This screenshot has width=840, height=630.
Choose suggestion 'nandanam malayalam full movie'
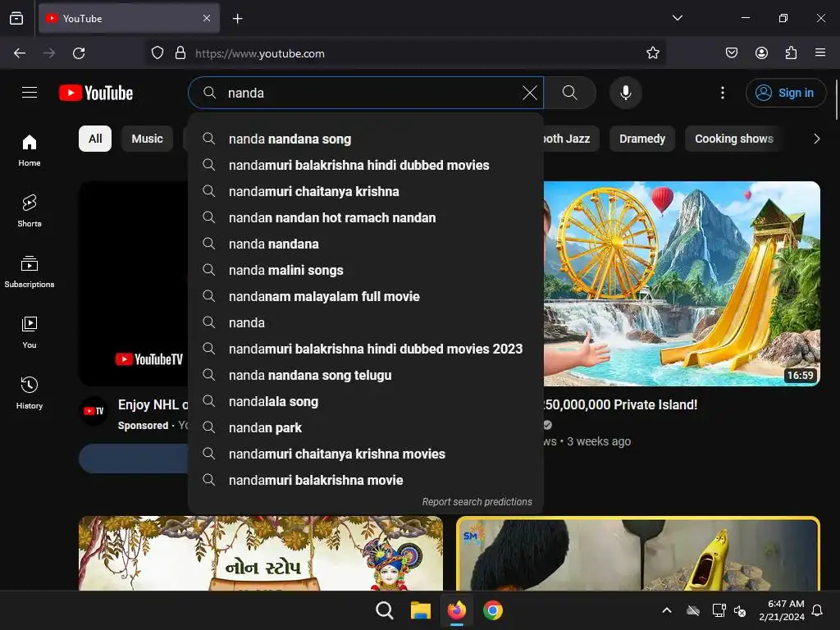pos(366,296)
